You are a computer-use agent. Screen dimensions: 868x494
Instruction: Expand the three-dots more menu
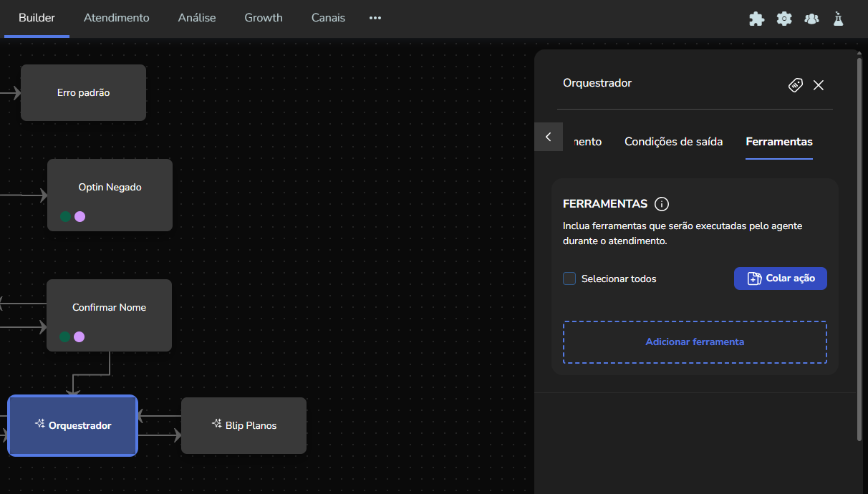tap(375, 18)
